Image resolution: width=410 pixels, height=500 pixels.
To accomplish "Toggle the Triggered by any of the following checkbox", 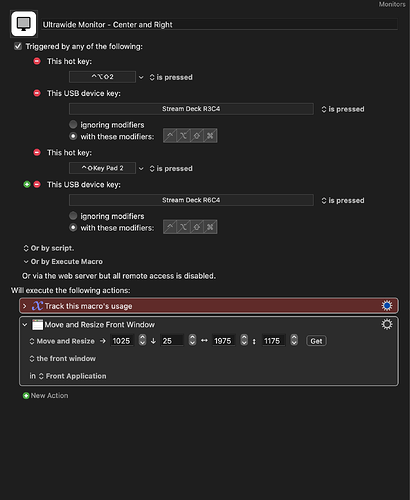I will pos(18,46).
